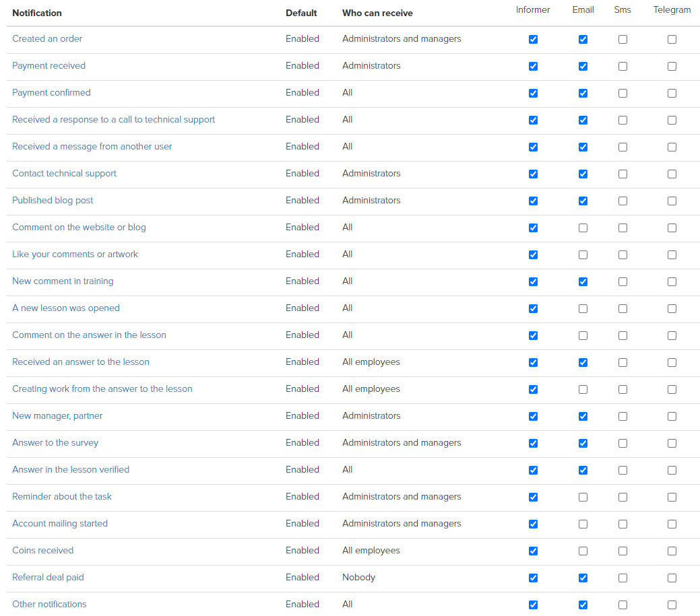
Task: Open 'Comment on the website or blog' link
Action: click(79, 227)
